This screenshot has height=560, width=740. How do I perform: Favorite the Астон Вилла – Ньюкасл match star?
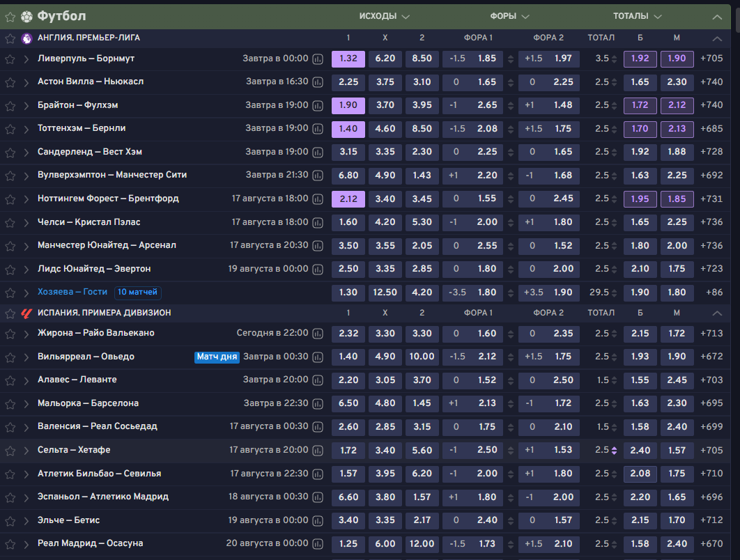tap(10, 82)
